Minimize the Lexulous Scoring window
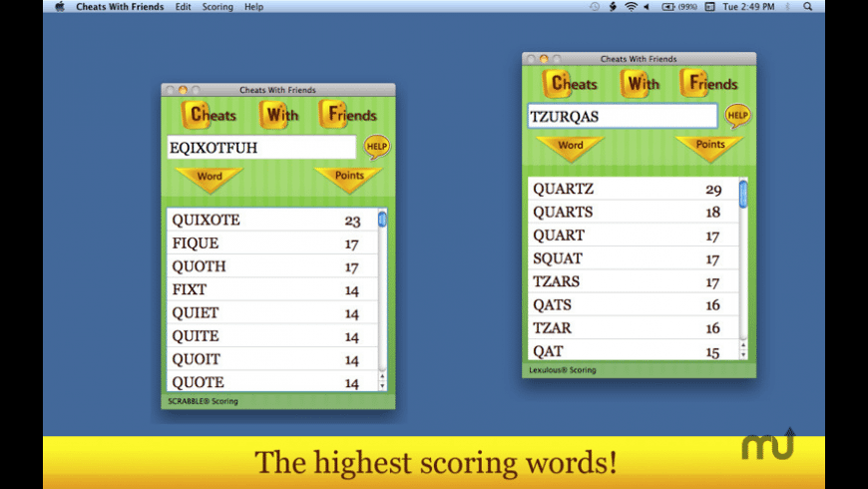Image resolution: width=868 pixels, height=489 pixels. click(544, 59)
